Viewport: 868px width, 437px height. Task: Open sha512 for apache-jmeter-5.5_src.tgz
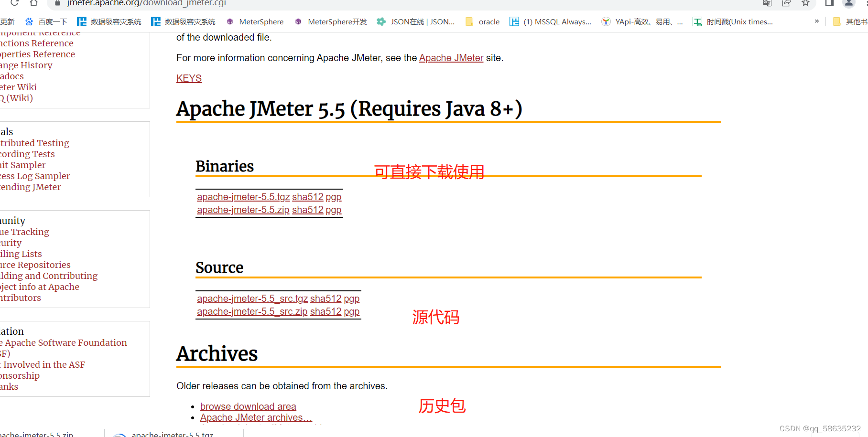click(x=326, y=298)
